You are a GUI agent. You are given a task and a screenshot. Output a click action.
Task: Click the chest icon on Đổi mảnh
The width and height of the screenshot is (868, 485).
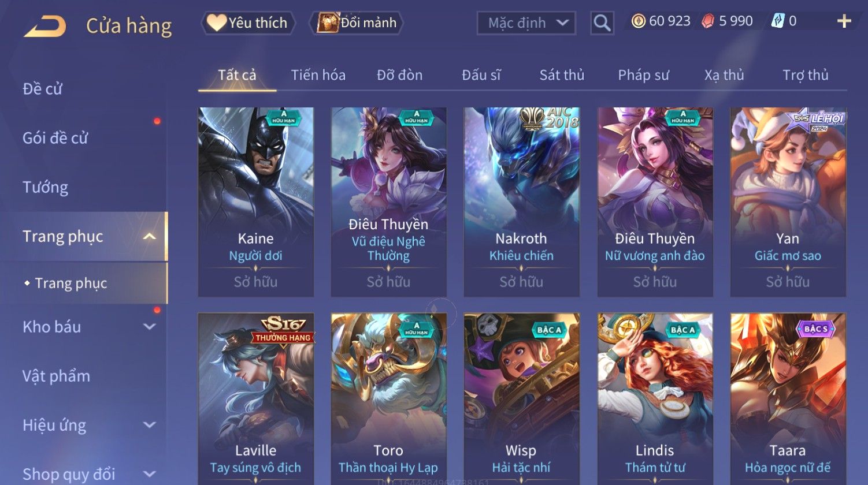[327, 23]
